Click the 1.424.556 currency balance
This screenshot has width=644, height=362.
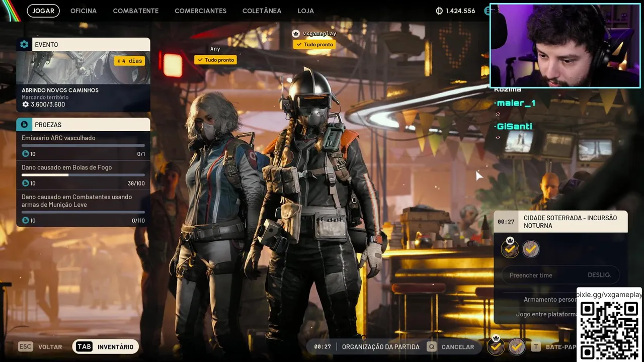460,11
